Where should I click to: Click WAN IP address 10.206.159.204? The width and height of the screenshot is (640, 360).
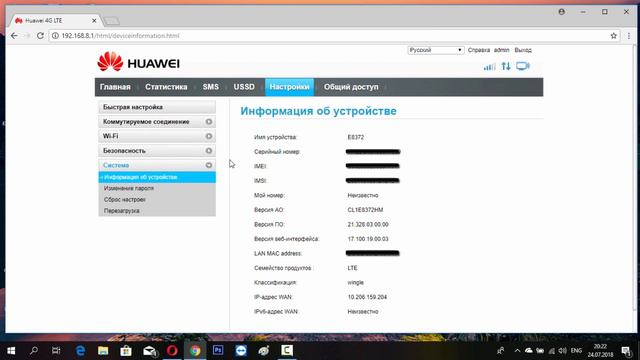[367, 297]
